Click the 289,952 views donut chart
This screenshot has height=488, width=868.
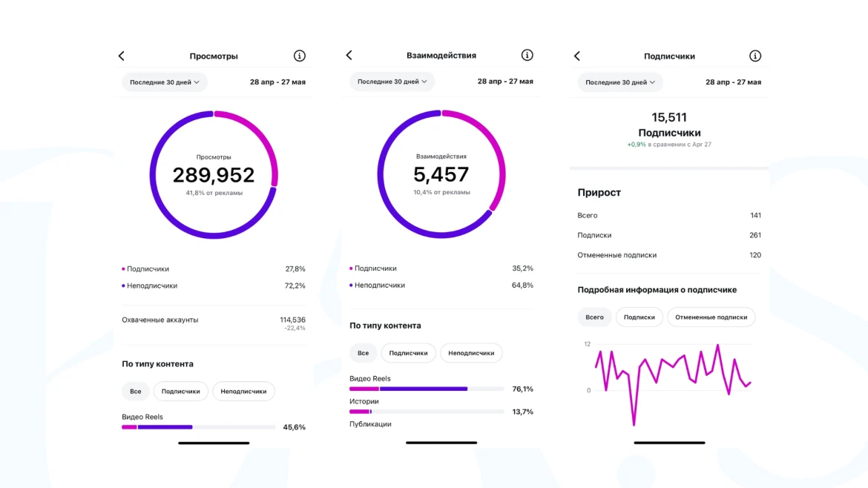click(214, 175)
